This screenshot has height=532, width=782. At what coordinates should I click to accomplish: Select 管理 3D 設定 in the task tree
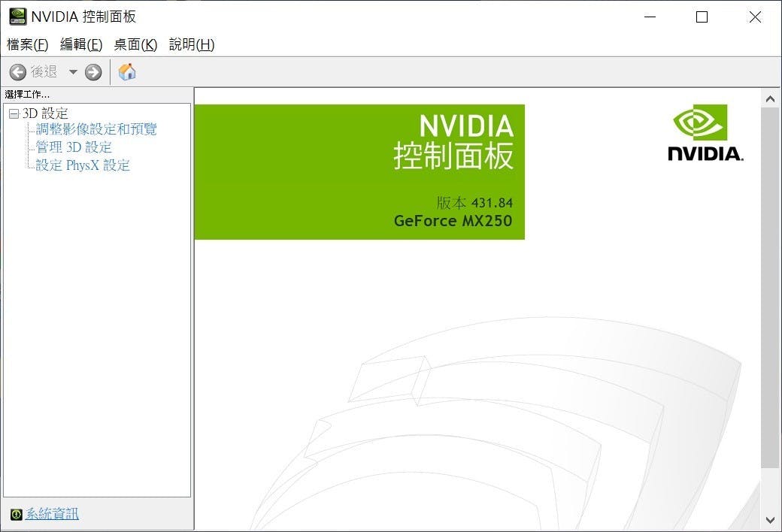[x=74, y=147]
